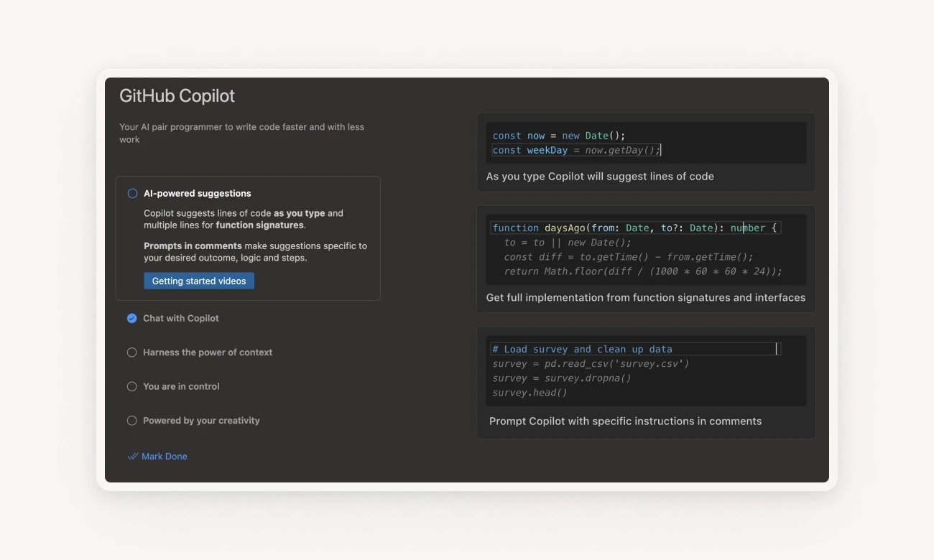
Task: Click the Getting started videos button
Action: (x=199, y=281)
